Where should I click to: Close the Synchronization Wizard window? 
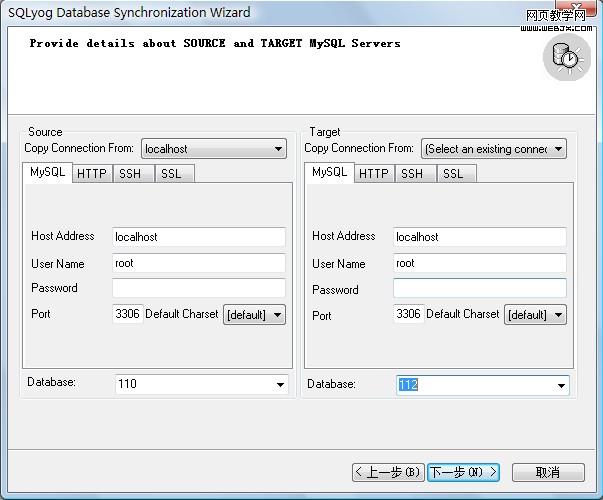click(576, 6)
